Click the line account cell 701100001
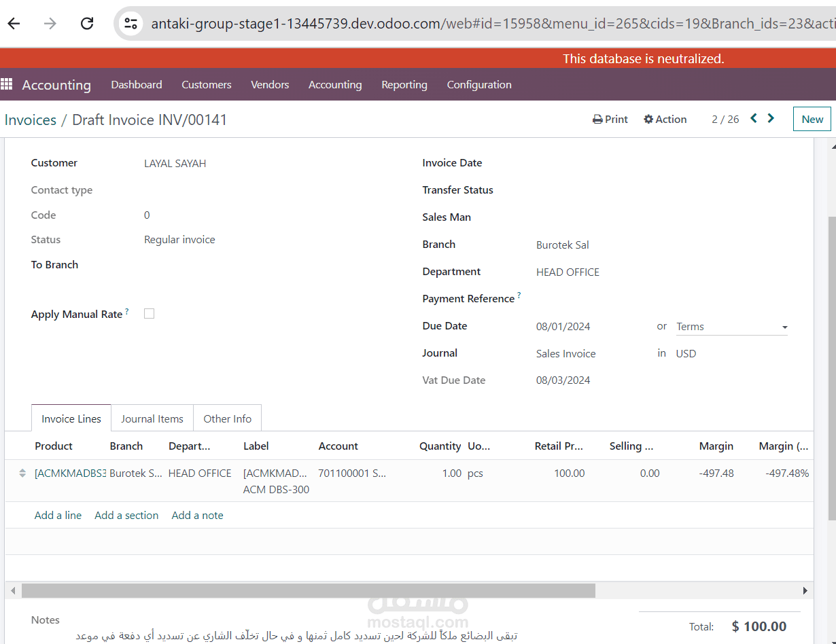The width and height of the screenshot is (836, 644). (352, 473)
